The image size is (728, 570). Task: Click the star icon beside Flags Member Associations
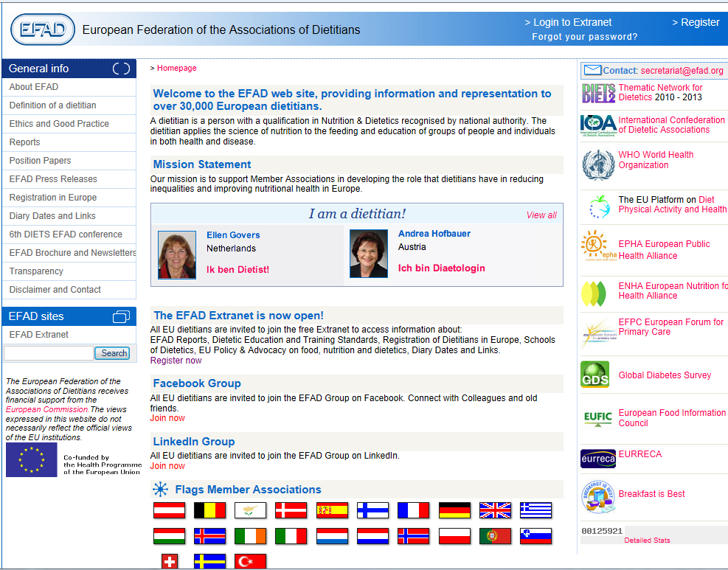[160, 489]
